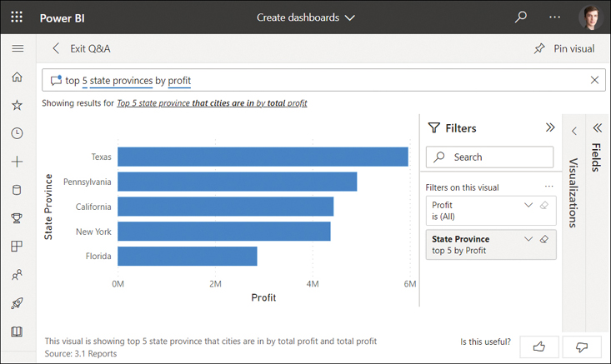
Task: Give thumbs up feedback
Action: (538, 346)
